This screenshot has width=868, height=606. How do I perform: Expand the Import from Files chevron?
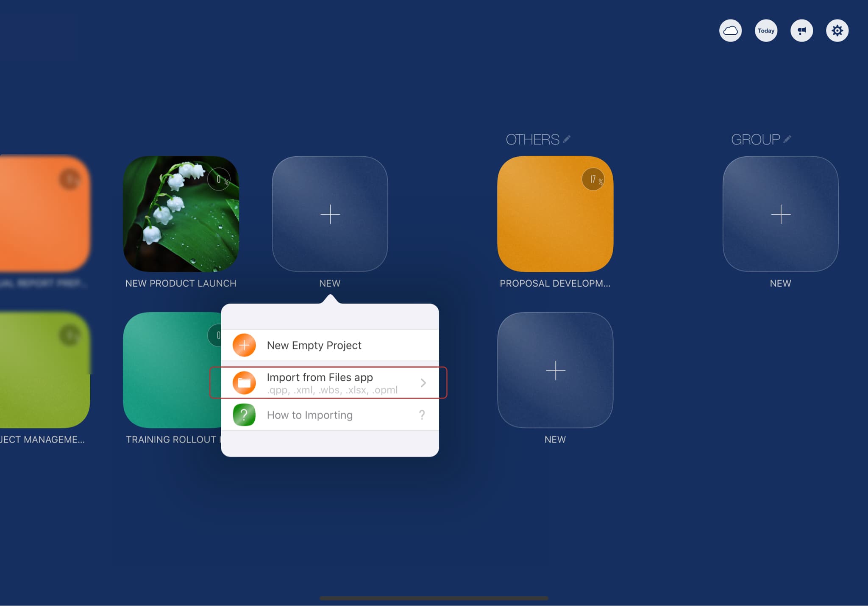(423, 383)
